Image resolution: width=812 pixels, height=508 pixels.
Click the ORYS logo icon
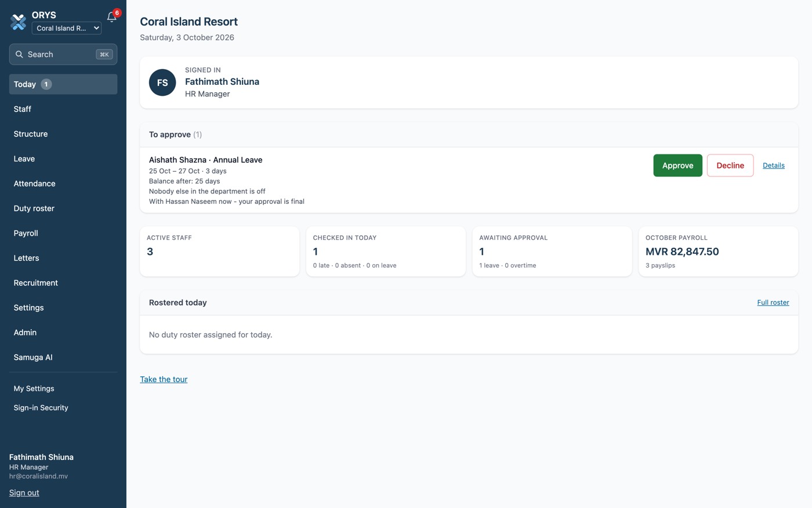19,22
